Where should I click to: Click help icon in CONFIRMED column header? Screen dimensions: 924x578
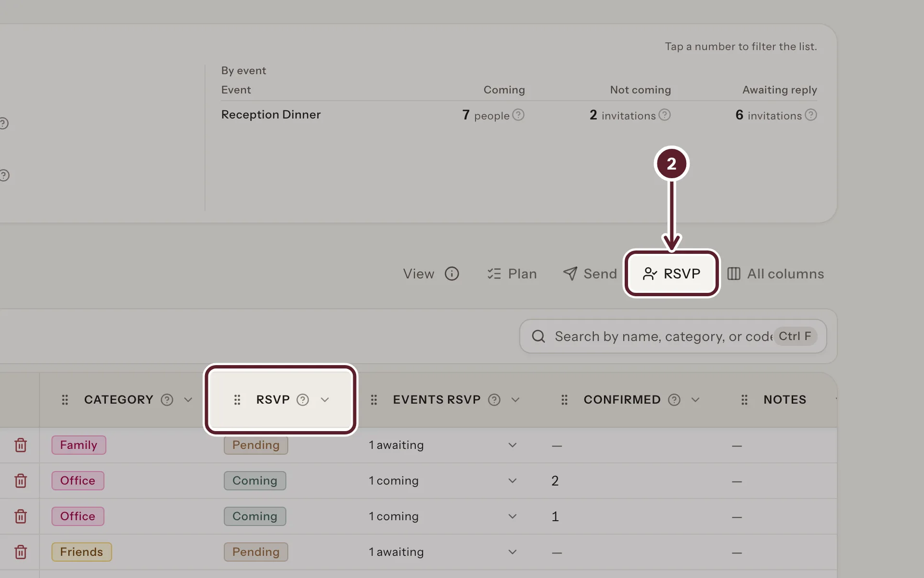tap(674, 400)
